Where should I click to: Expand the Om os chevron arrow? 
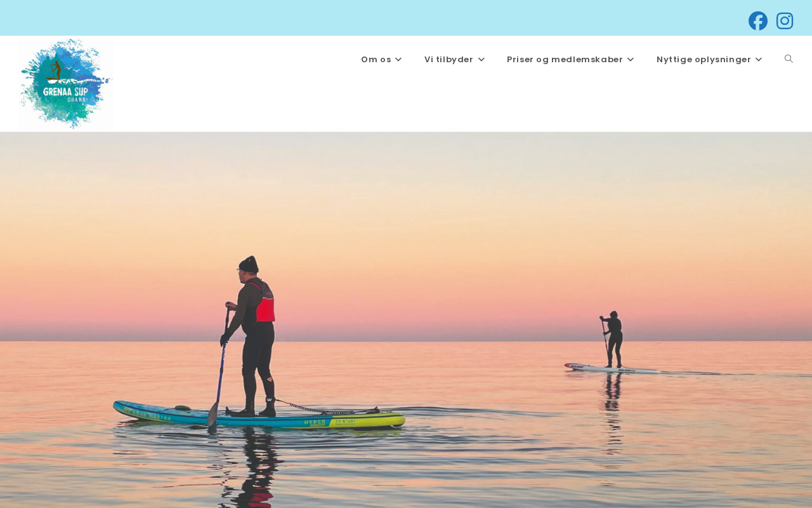tap(398, 59)
